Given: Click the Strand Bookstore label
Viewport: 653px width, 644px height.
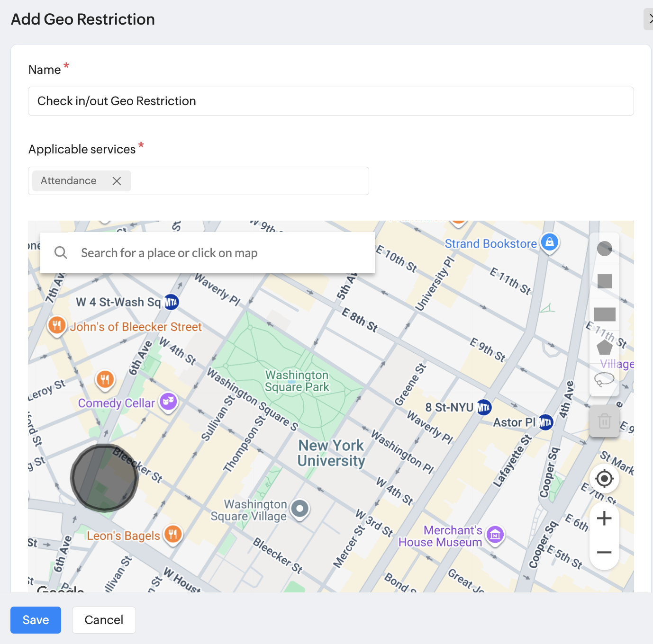Looking at the screenshot, I should point(490,244).
